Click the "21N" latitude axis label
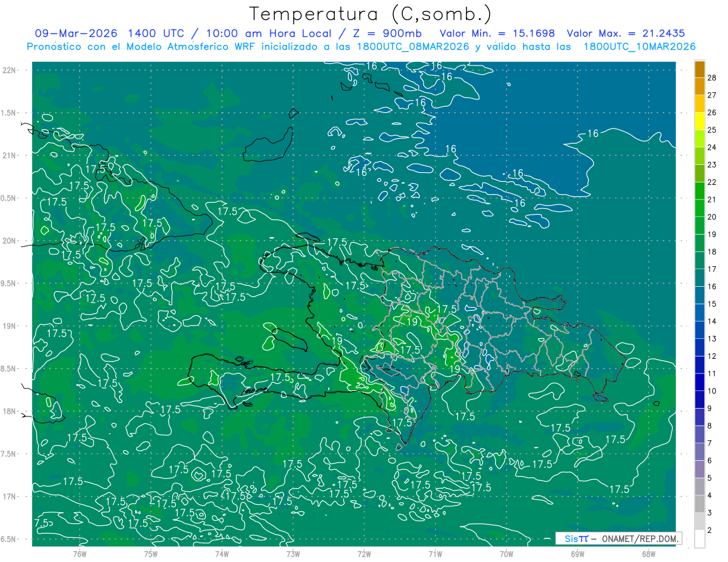 [8, 155]
